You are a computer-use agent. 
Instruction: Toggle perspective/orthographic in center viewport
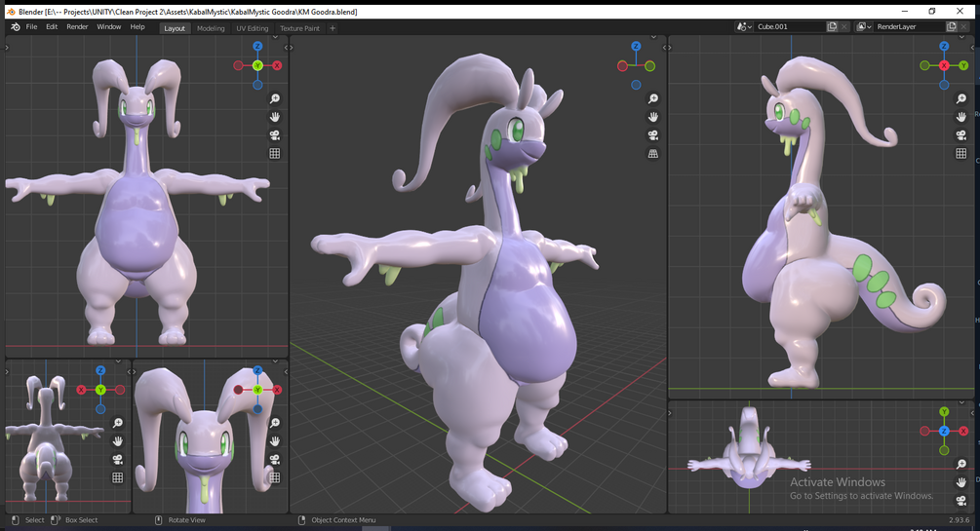pyautogui.click(x=653, y=153)
